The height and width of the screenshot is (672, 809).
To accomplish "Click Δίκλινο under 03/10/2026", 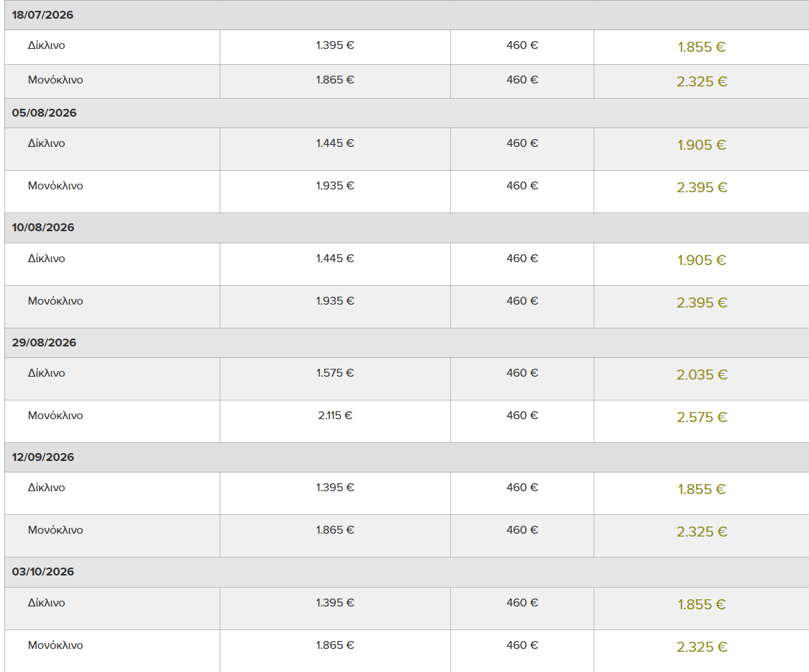I will pos(46,603).
